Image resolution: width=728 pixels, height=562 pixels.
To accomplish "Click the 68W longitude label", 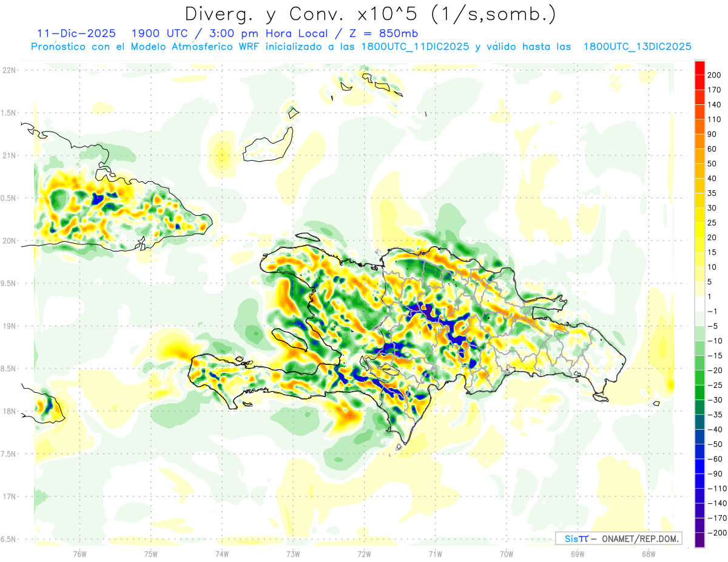I will click(648, 554).
